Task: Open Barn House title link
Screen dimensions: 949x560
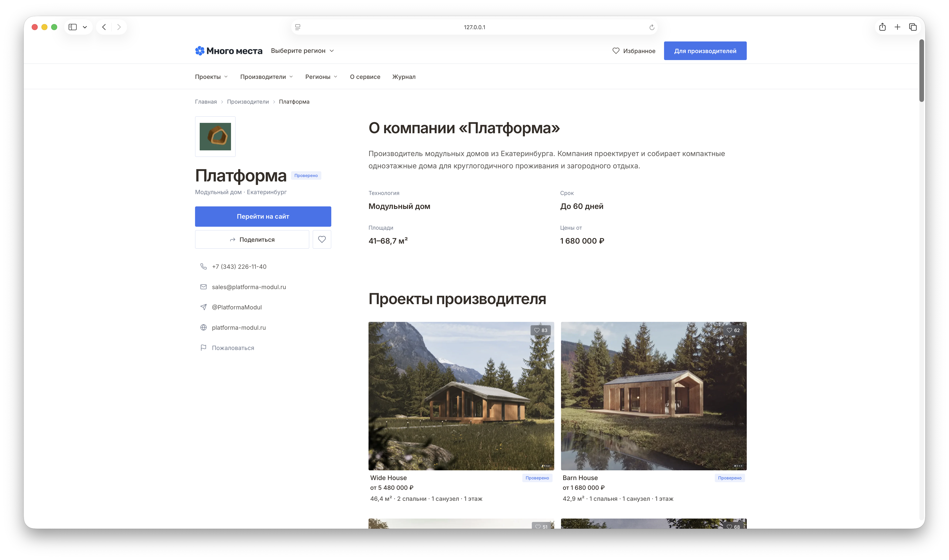Action: (x=580, y=478)
